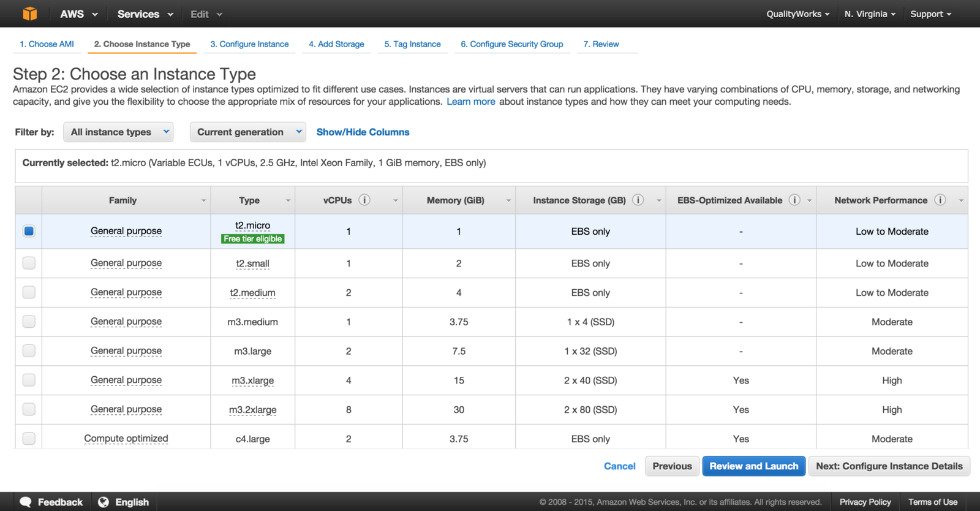Go to step 1. Choose AMI tab
Screen dimensions: 980x511
47,44
